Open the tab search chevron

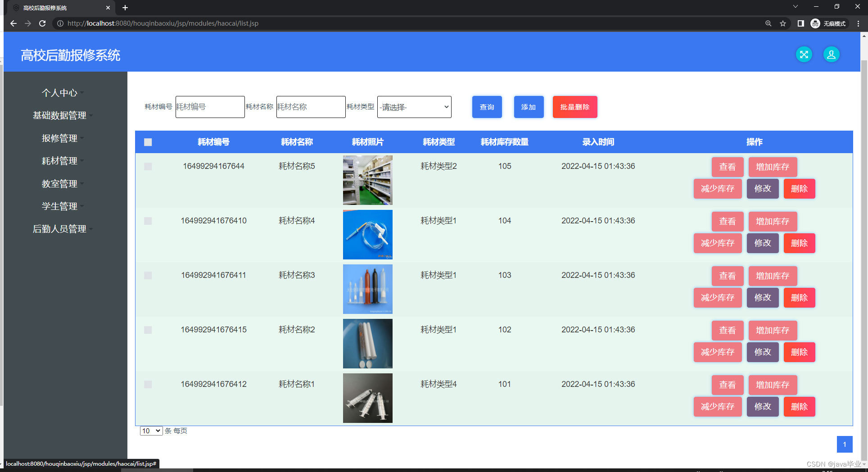[796, 6]
